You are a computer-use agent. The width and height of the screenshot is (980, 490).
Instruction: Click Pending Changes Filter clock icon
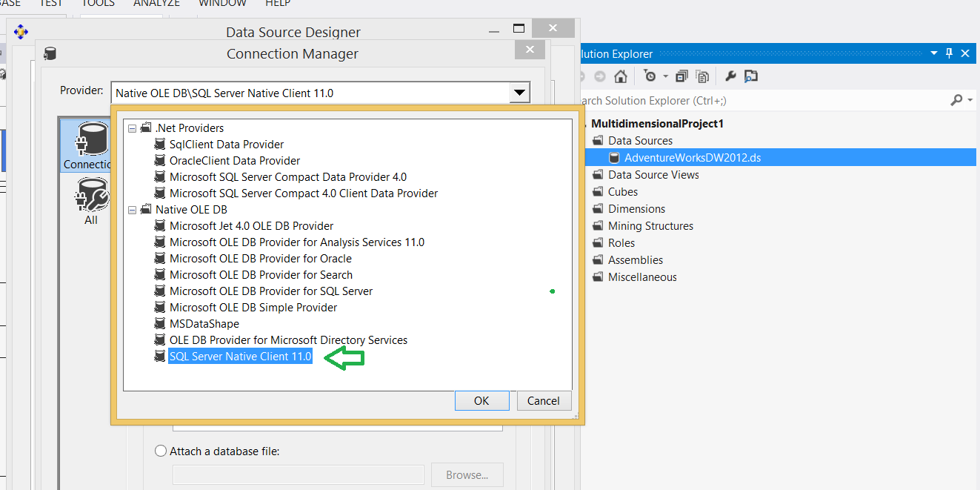click(650, 76)
